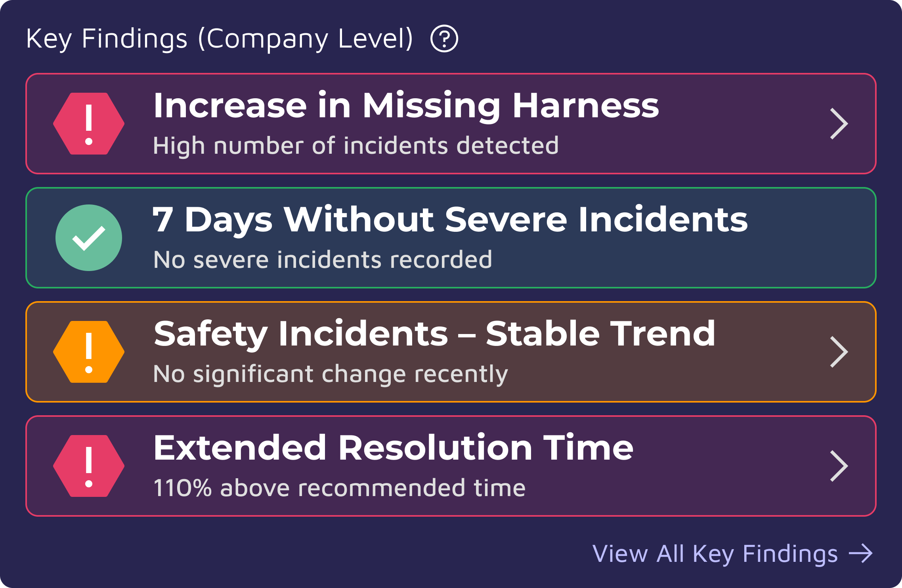The height and width of the screenshot is (588, 902).
Task: Click the Key Findings (Company Level) heading
Action: point(220,39)
